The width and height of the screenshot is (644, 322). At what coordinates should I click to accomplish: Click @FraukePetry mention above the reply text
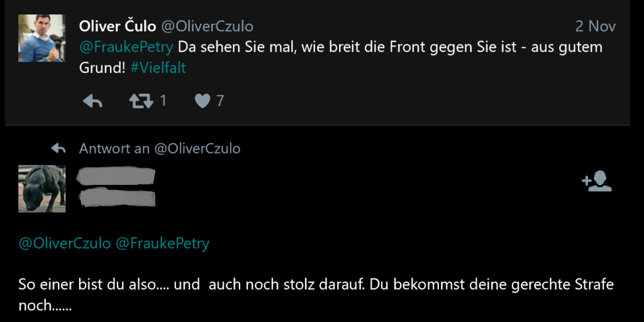click(x=162, y=243)
